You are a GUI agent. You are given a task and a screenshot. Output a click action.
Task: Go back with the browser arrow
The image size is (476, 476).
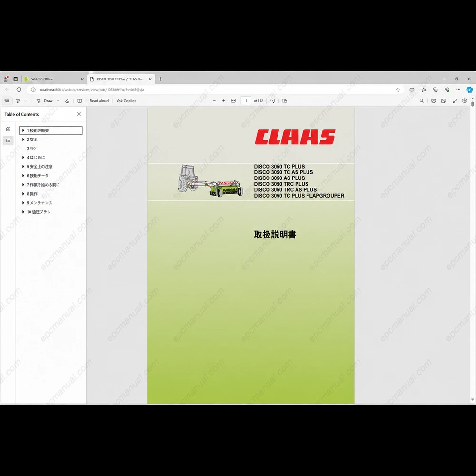(7, 90)
